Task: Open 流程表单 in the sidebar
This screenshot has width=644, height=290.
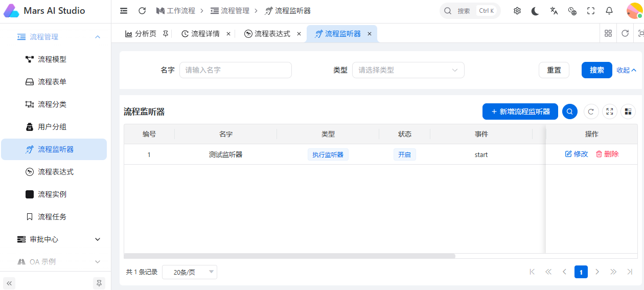Action: point(54,82)
